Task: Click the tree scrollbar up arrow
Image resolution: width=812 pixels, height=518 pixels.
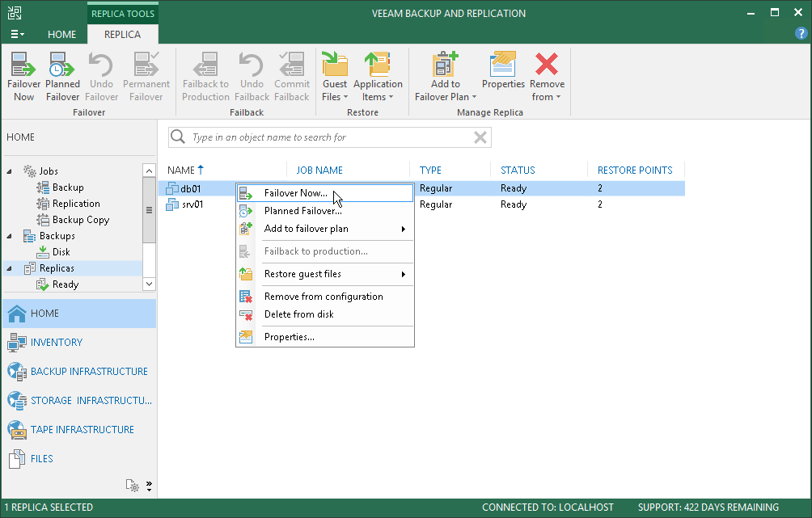Action: pos(149,171)
